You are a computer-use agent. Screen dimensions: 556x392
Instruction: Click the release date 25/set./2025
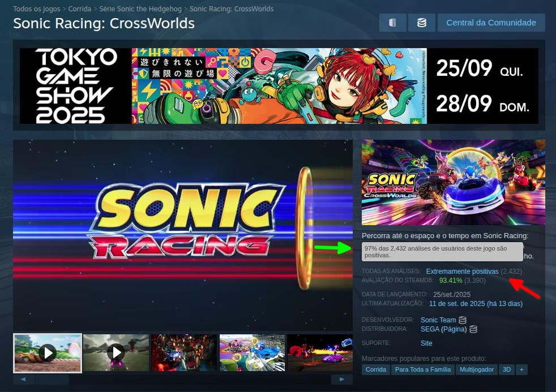click(452, 295)
